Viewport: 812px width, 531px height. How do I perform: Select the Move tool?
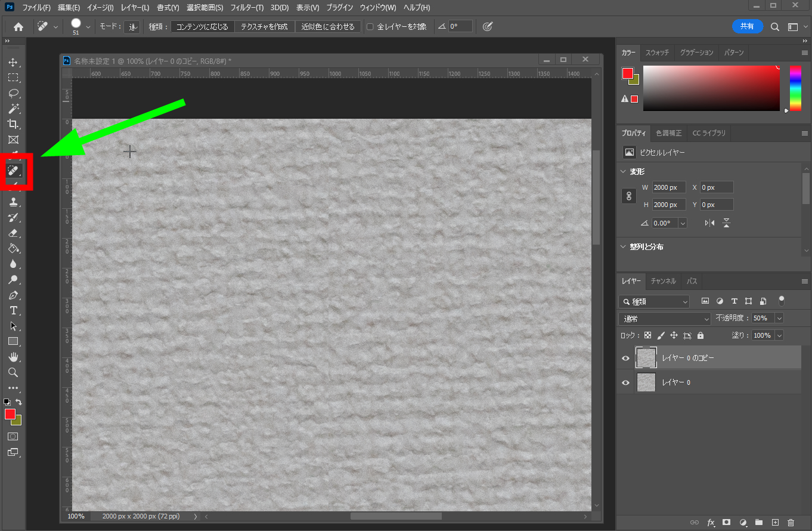[x=13, y=63]
